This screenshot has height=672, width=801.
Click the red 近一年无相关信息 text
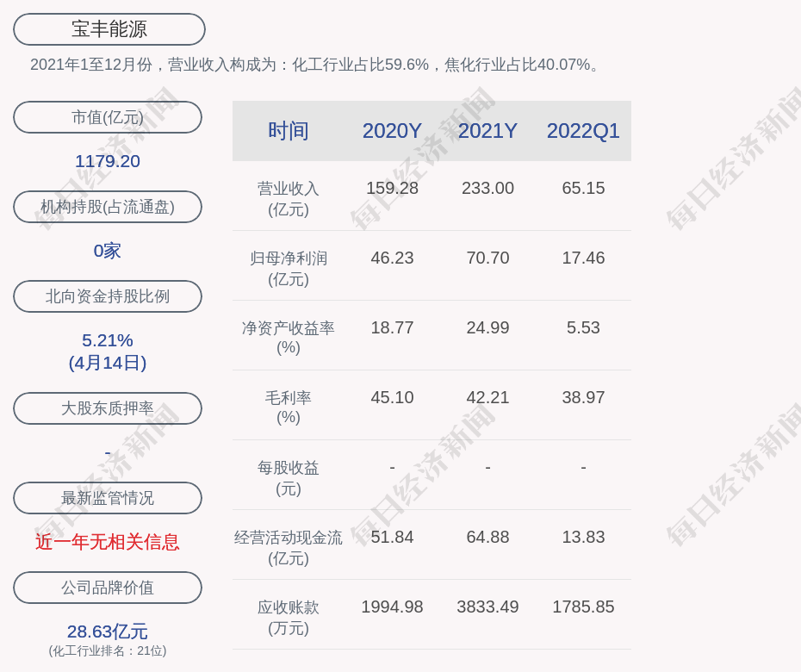(x=108, y=542)
